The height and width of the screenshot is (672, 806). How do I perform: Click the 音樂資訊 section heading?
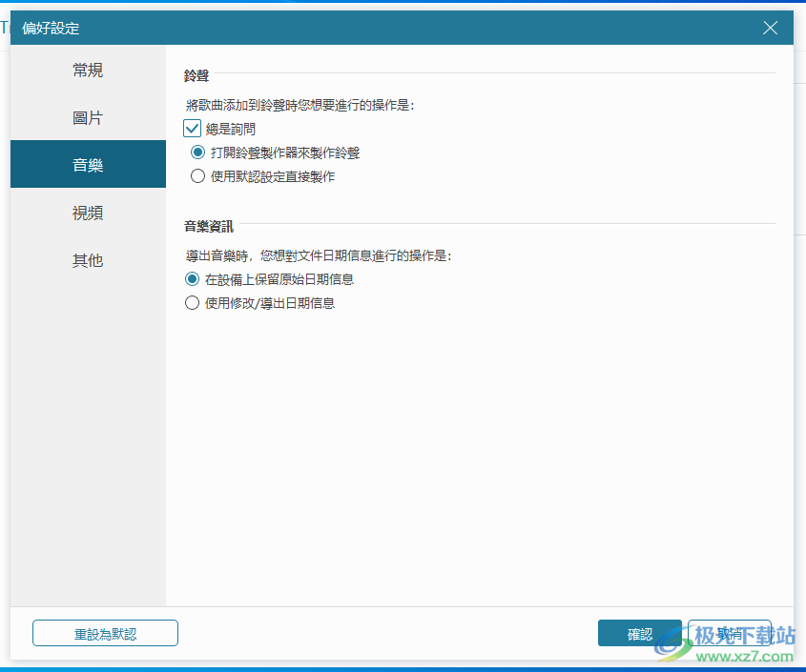click(208, 226)
